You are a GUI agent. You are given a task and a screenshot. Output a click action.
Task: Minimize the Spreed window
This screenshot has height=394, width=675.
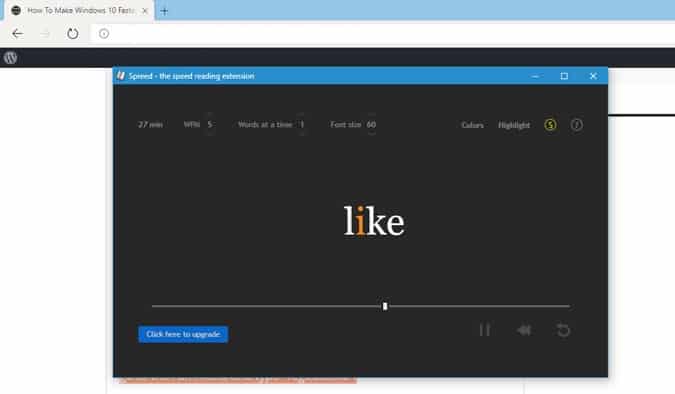(535, 76)
